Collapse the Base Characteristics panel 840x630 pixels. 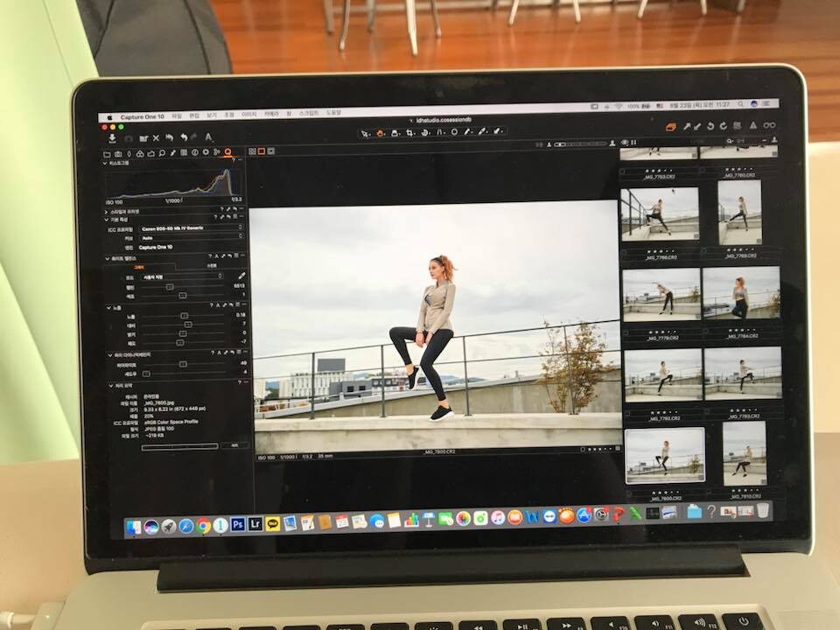pos(106,220)
